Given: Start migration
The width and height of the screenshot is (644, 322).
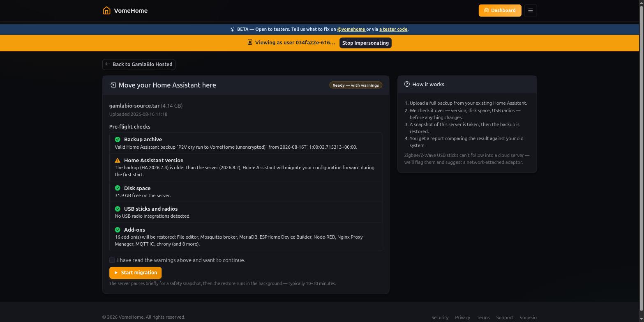Looking at the screenshot, I should (x=135, y=273).
